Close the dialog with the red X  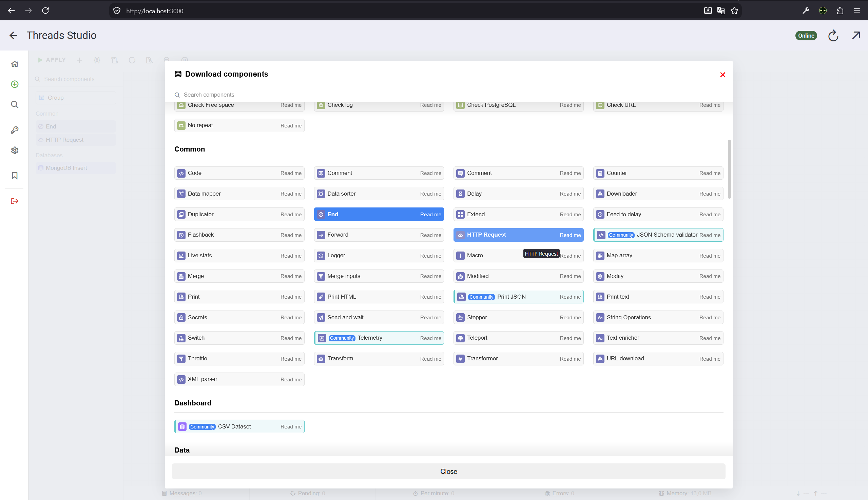coord(722,75)
